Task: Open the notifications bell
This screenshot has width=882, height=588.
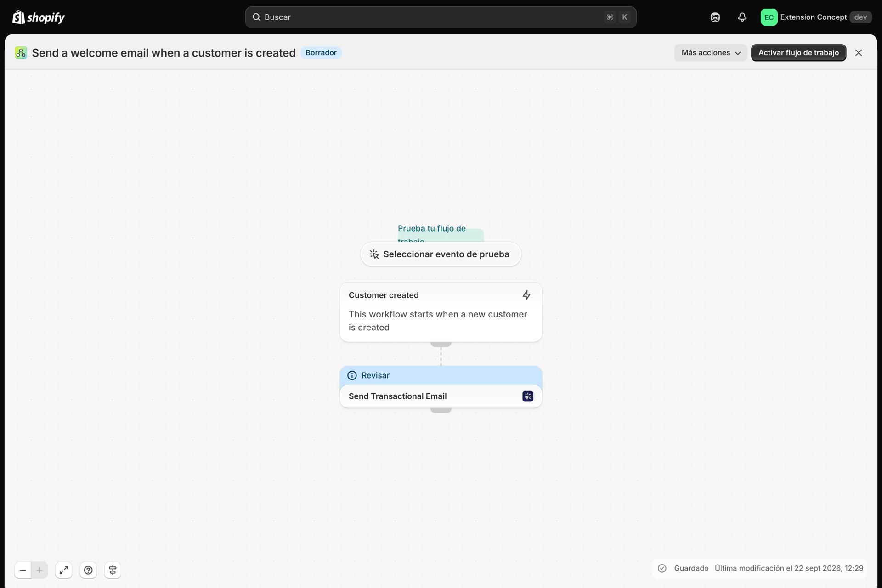Action: coord(742,17)
